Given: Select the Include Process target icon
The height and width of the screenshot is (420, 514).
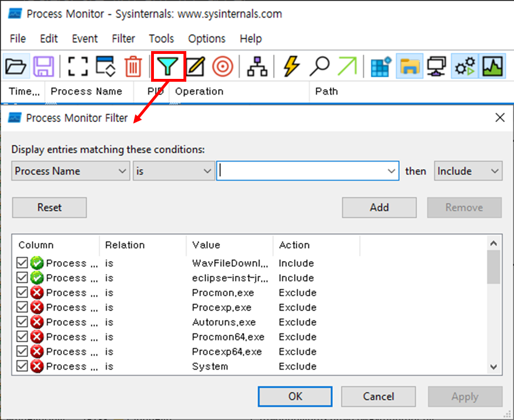Looking at the screenshot, I should pos(223,66).
